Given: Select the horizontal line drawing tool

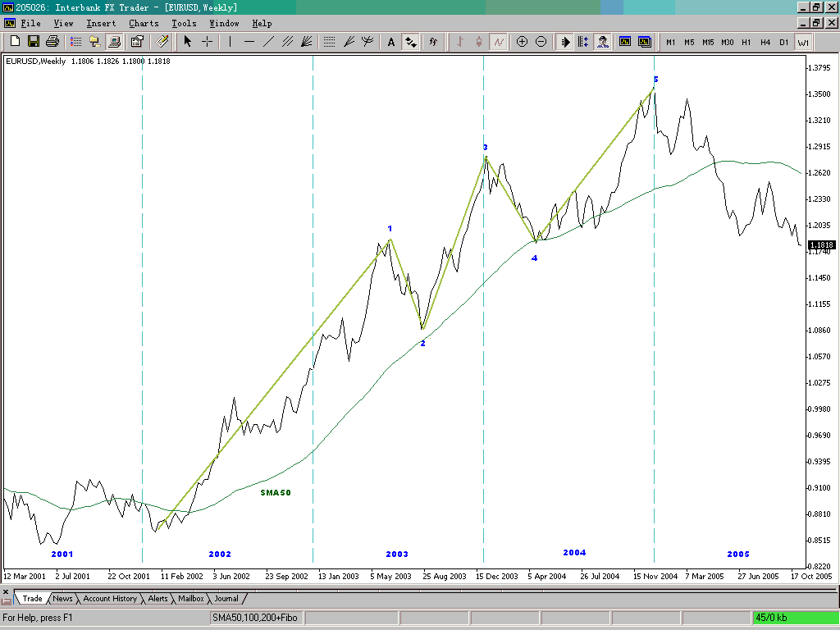Looking at the screenshot, I should [x=249, y=42].
